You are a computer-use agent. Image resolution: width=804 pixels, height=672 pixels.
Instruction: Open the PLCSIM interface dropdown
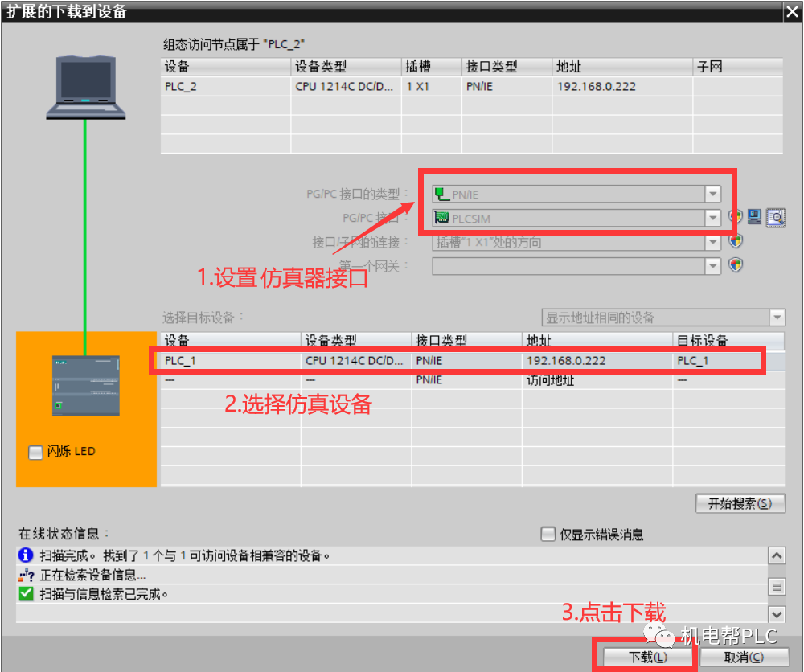[712, 219]
